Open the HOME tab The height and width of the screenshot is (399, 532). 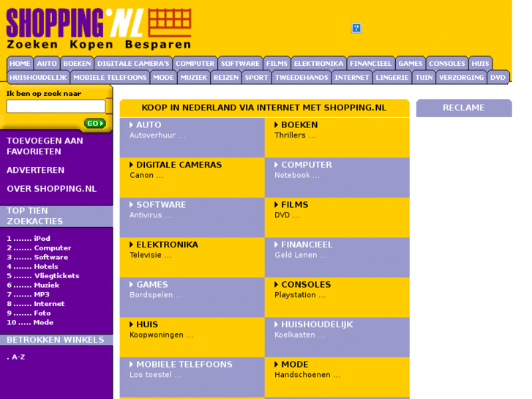click(x=20, y=63)
